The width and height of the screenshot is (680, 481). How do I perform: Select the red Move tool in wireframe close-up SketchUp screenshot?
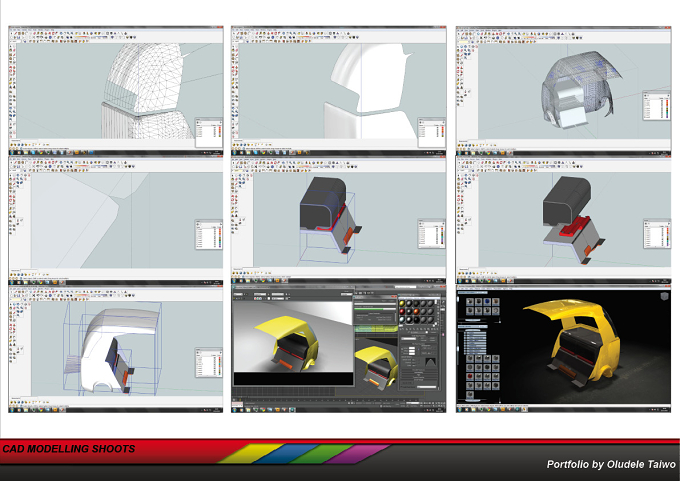click(10, 67)
